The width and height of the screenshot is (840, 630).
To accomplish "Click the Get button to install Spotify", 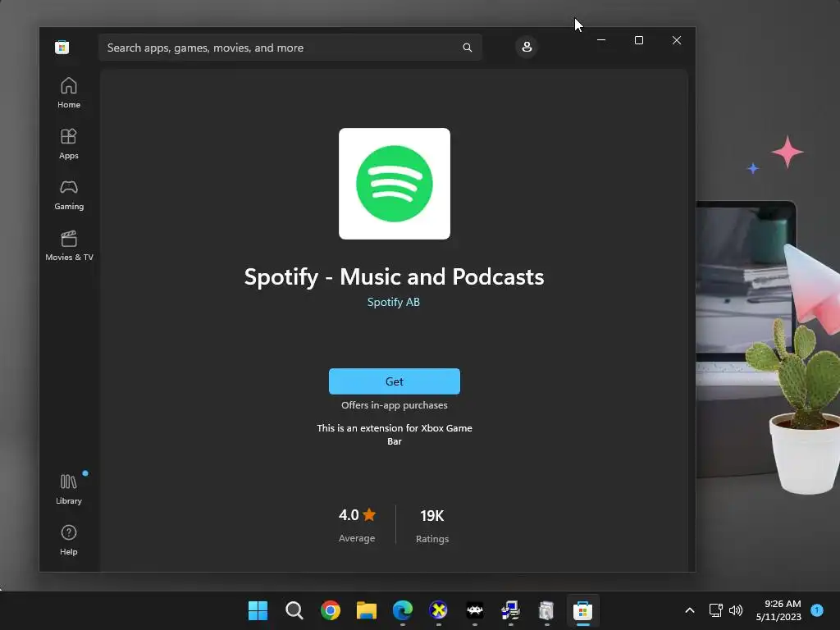I will click(395, 381).
